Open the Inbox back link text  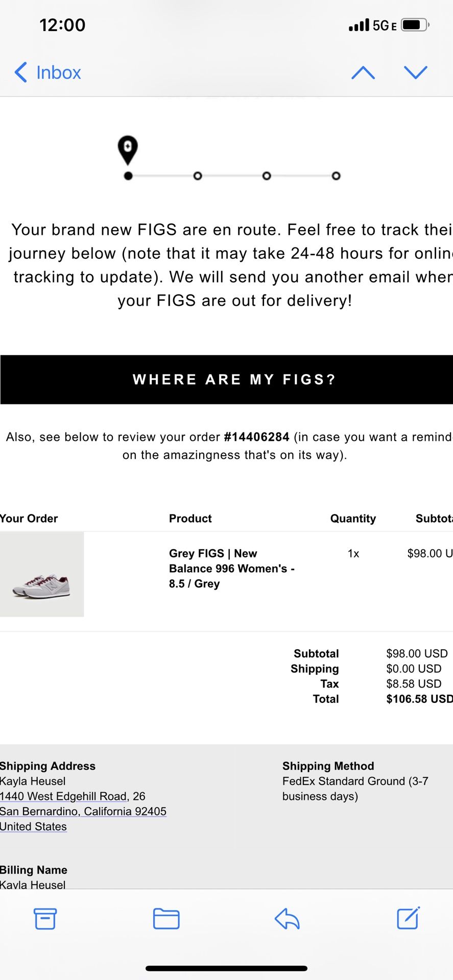pyautogui.click(x=58, y=72)
